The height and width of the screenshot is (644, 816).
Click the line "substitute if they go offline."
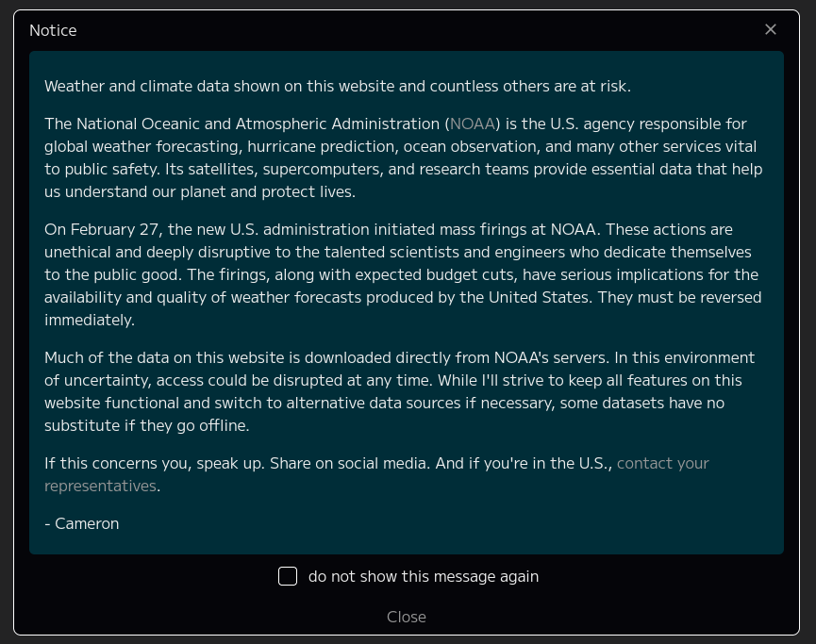(147, 425)
